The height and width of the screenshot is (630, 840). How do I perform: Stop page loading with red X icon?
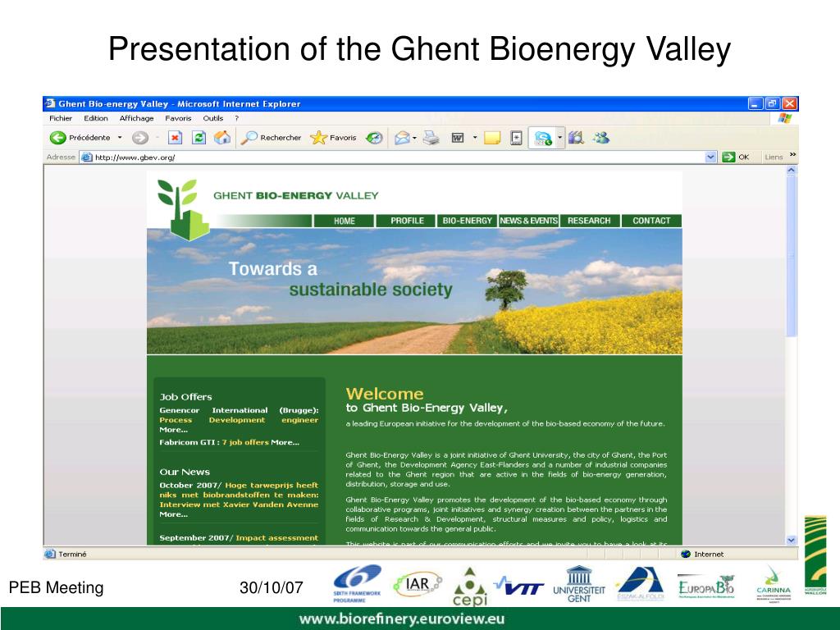click(176, 138)
